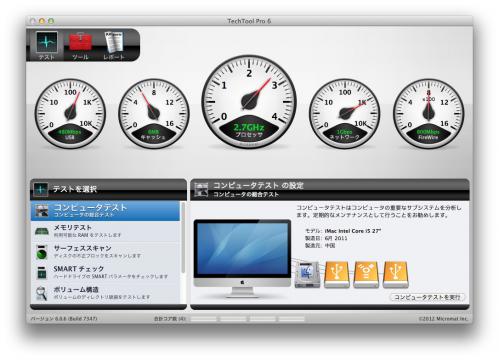Click the orange FireWire drive icon
This screenshot has width=499, height=360.
click(x=366, y=274)
